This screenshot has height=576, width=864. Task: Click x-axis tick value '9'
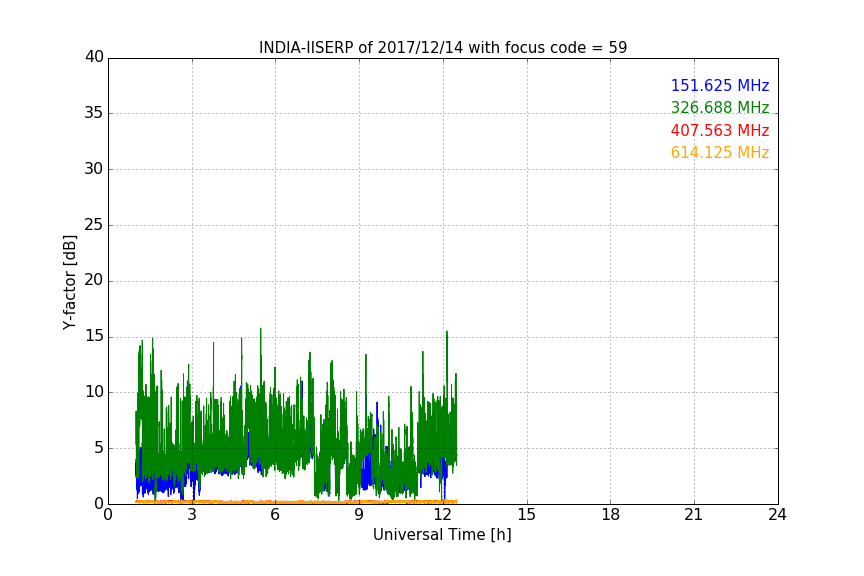coord(359,515)
